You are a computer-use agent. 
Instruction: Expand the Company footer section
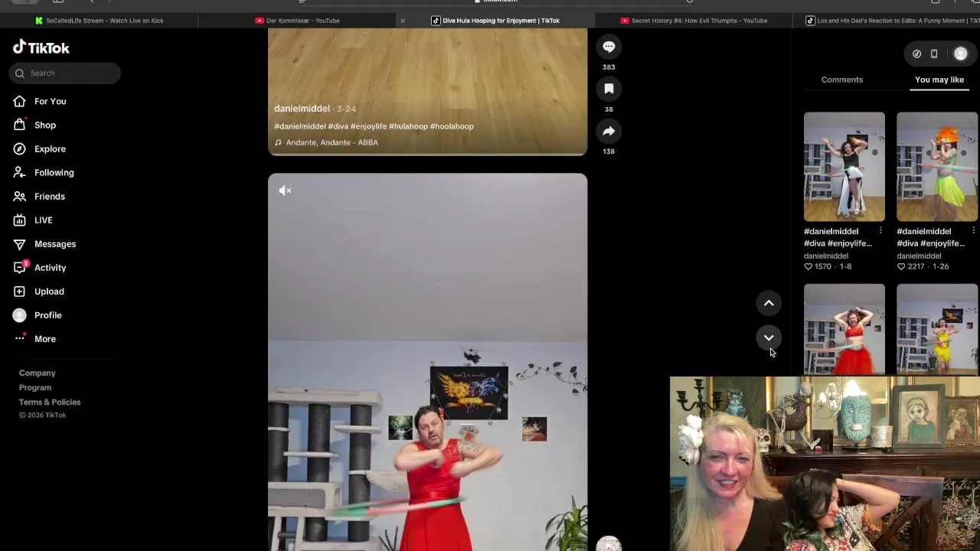[37, 373]
